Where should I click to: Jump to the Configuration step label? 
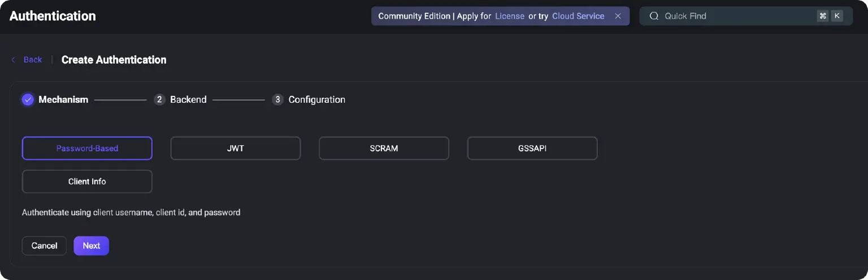[x=316, y=100]
